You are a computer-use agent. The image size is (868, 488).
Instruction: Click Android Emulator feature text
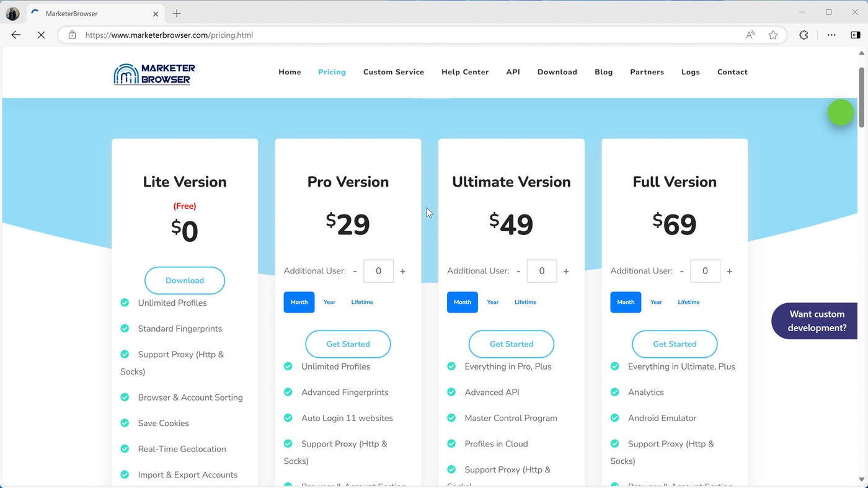tap(662, 418)
